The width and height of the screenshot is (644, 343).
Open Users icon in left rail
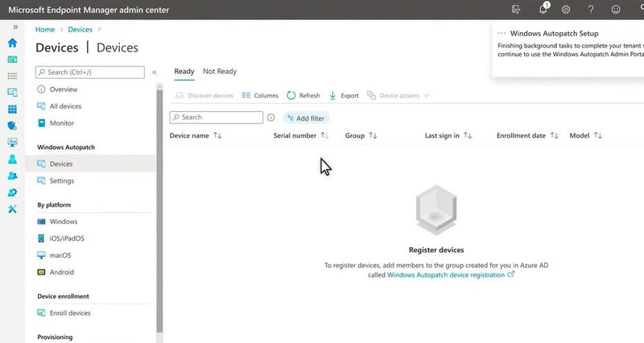(x=12, y=159)
